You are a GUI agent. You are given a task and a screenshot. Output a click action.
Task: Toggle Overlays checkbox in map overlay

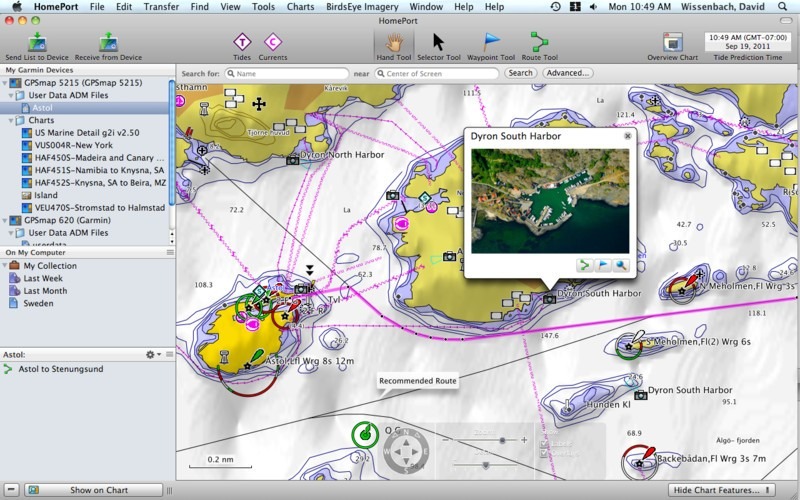[544, 453]
